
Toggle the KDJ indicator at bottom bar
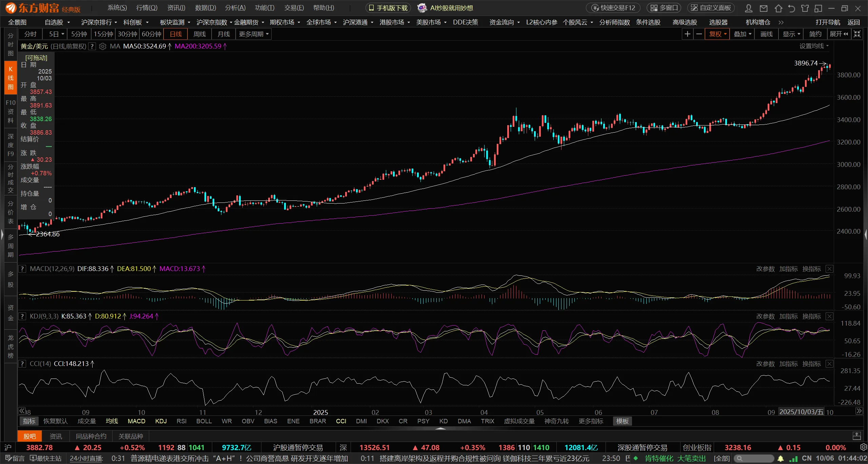[161, 421]
